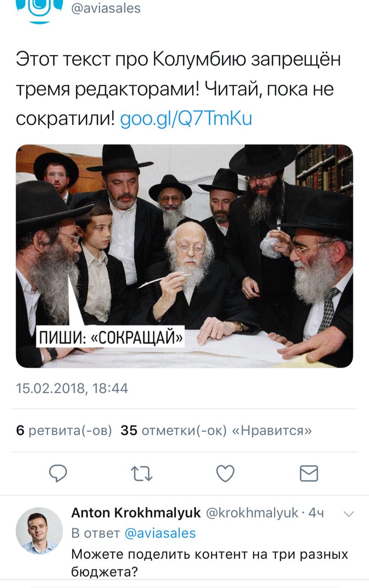The image size is (369, 588).
Task: Open the tweet's attached meme image
Action: (184, 256)
